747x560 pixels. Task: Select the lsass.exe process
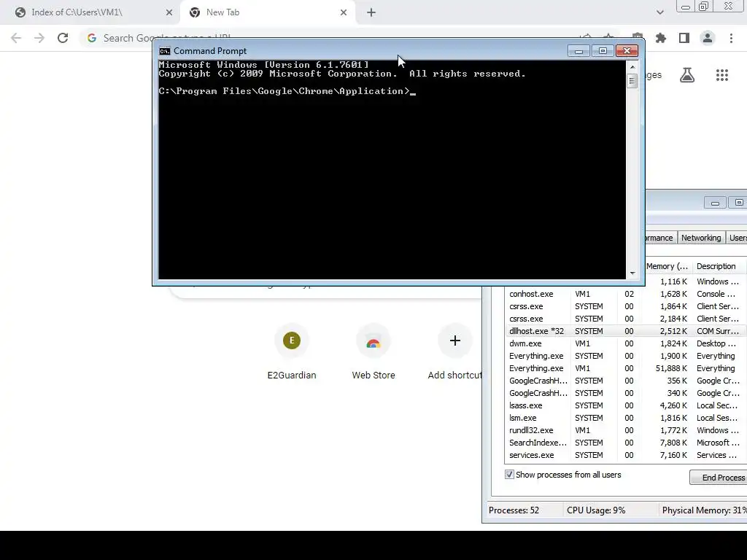tap(625, 405)
